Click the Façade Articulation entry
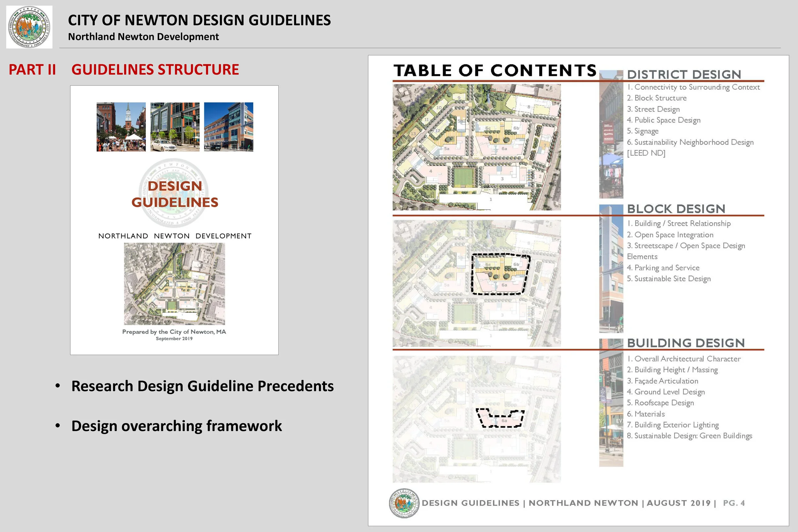Image resolution: width=798 pixels, height=532 pixels. pos(662,381)
